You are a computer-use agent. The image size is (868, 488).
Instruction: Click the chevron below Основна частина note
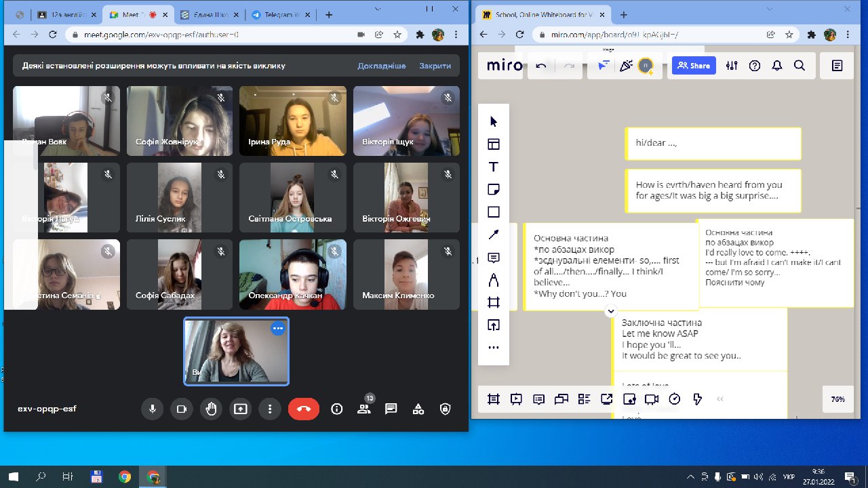point(611,311)
